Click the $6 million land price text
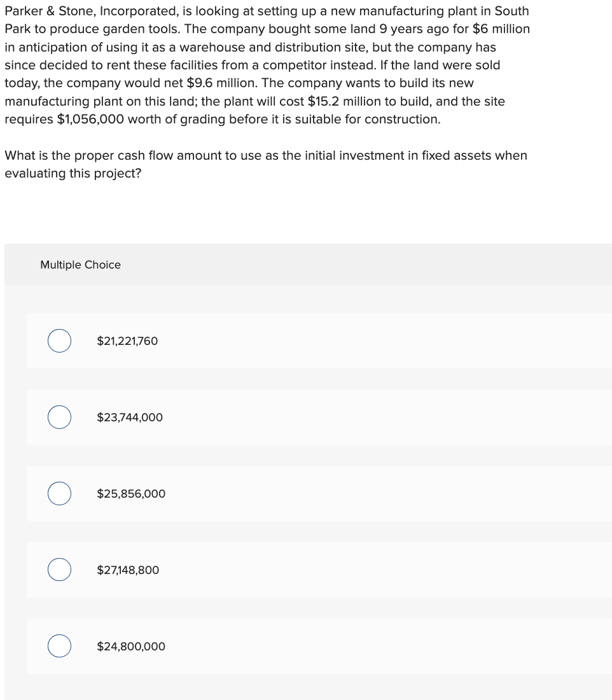 coord(501,29)
